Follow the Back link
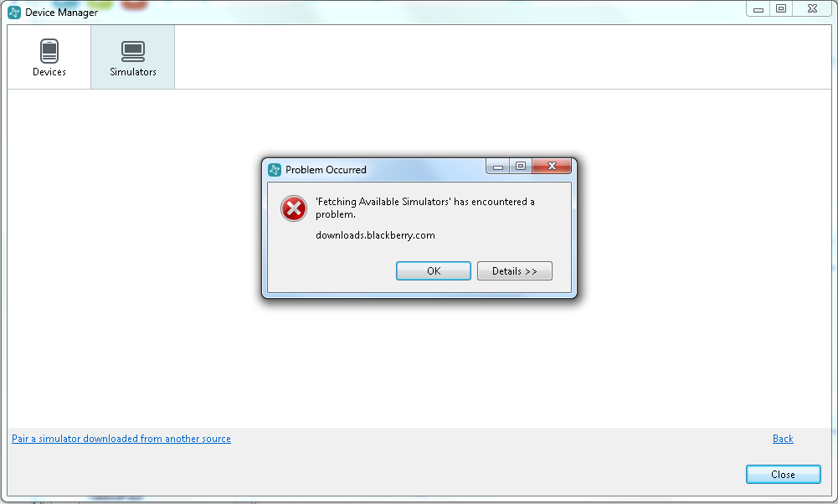Screen dimensions: 838x504 coord(783,438)
